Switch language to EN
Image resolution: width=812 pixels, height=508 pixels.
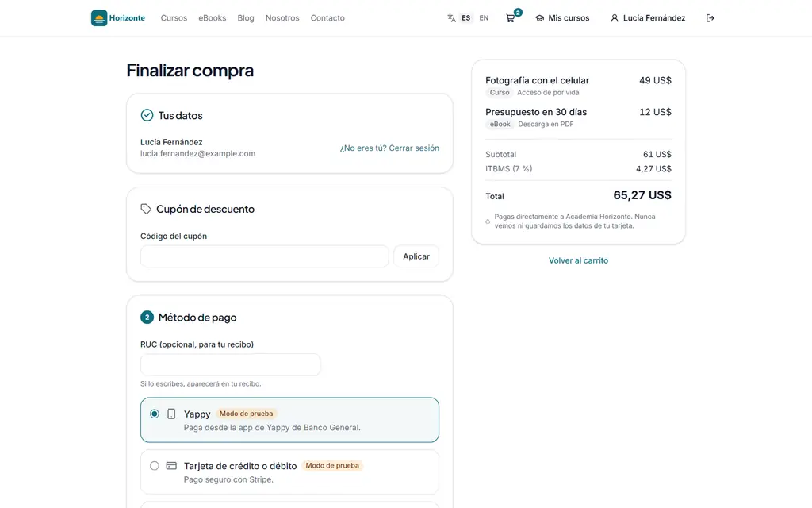[x=484, y=18]
